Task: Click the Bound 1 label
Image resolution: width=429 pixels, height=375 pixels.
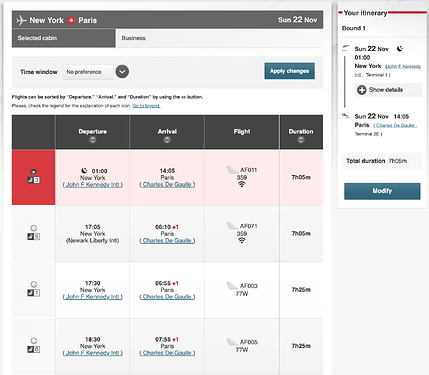Action: click(x=354, y=28)
